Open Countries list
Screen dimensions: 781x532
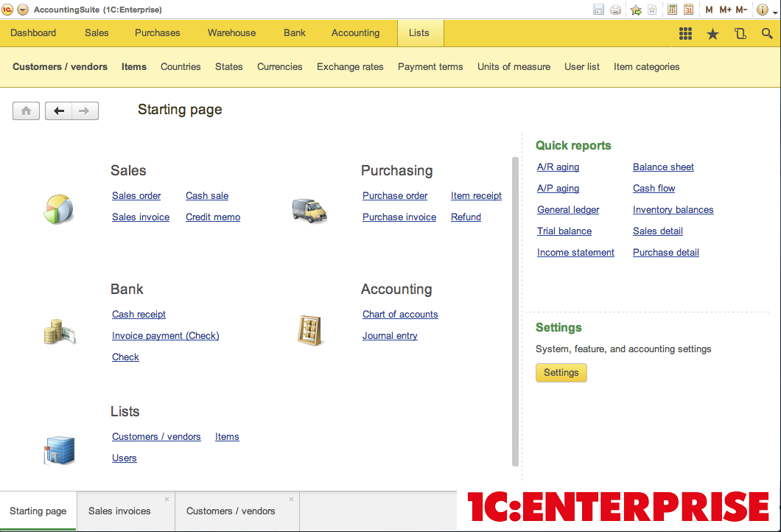click(181, 67)
